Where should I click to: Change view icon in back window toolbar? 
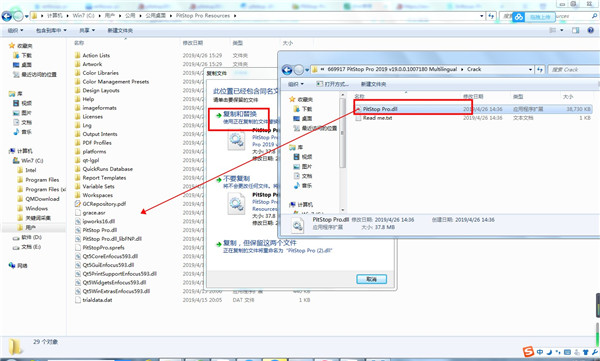(x=553, y=30)
